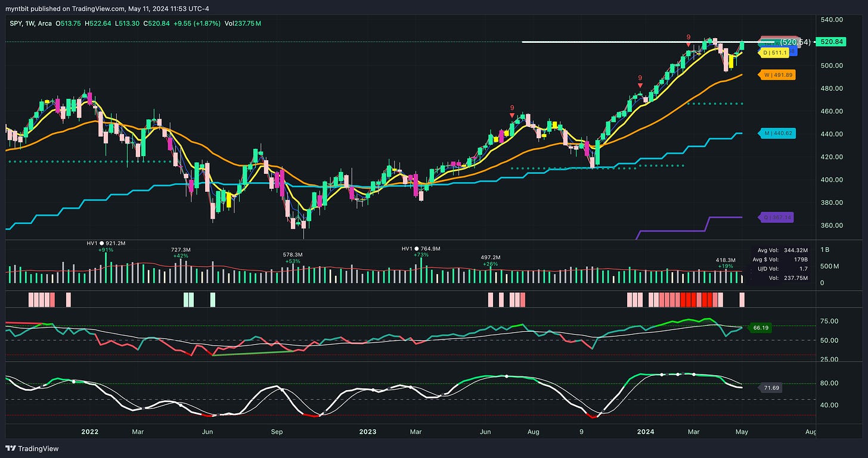Click the +91% volume change label

pyautogui.click(x=106, y=250)
